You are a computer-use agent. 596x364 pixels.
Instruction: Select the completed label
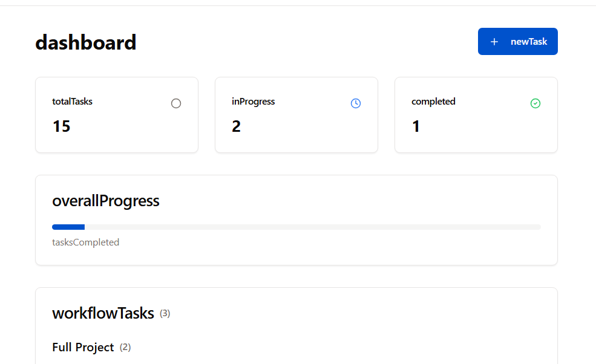(433, 102)
